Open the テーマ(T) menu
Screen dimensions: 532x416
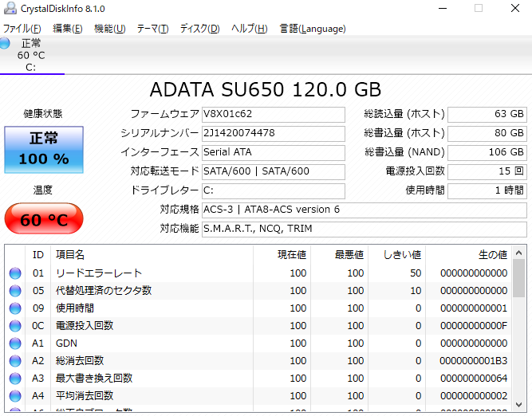tap(152, 29)
